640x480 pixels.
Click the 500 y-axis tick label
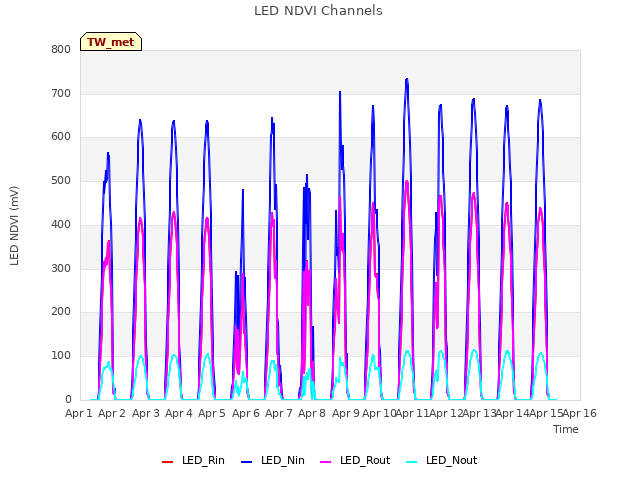[x=61, y=180]
